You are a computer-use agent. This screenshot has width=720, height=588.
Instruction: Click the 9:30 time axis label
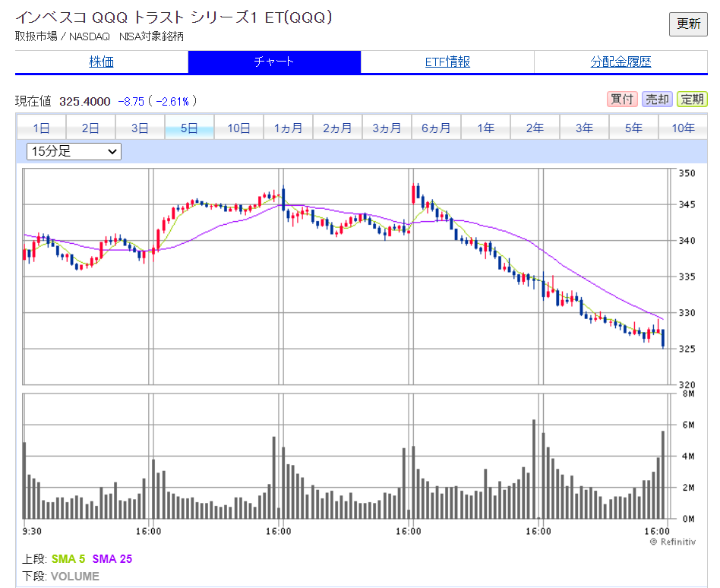pos(32,532)
